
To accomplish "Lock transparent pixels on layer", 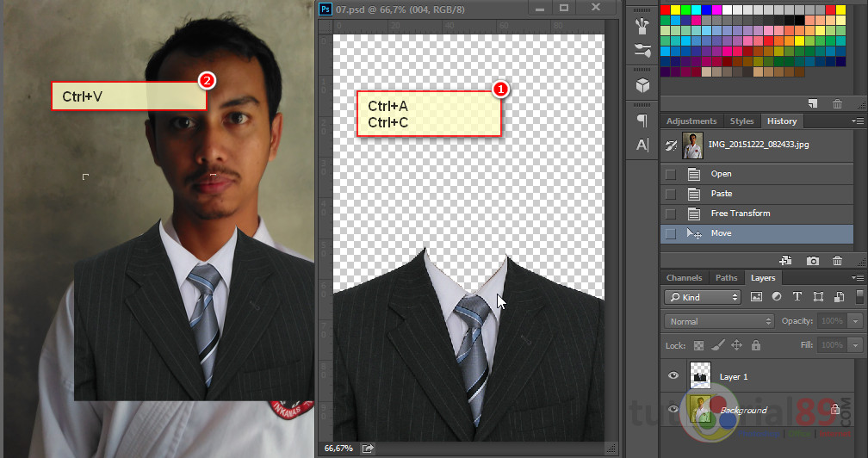I will [698, 345].
